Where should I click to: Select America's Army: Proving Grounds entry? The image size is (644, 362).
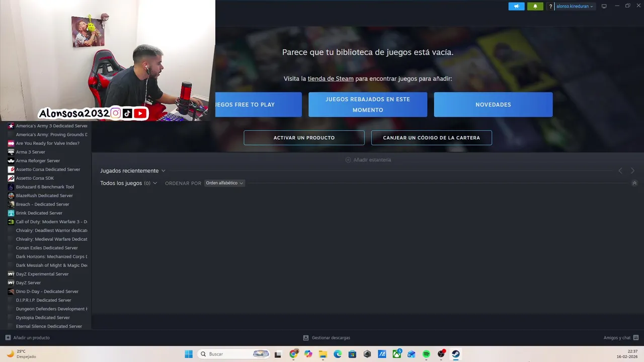pos(47,135)
